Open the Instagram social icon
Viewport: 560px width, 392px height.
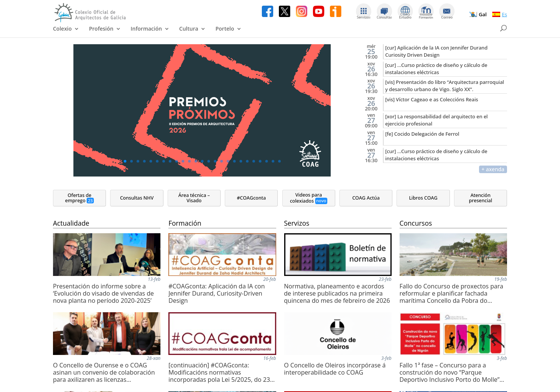(301, 11)
